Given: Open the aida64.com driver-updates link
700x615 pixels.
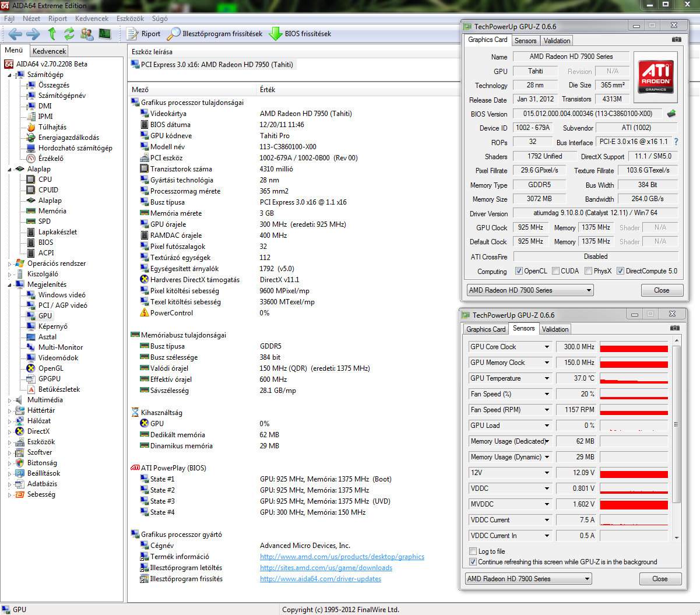Looking at the screenshot, I should [321, 579].
